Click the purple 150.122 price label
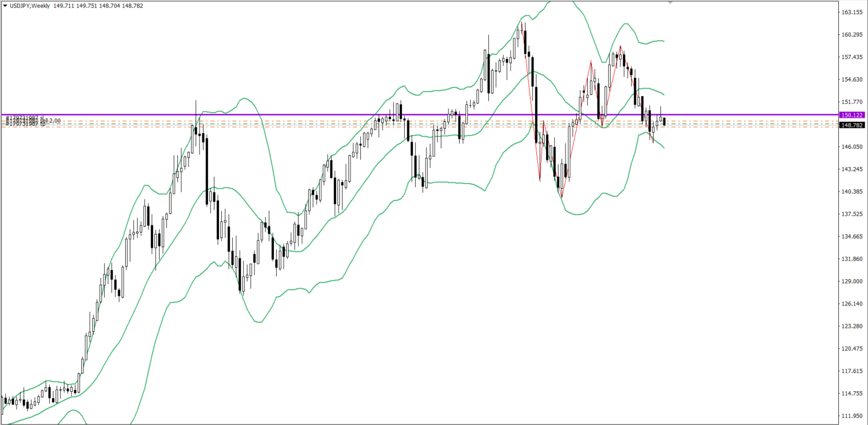The image size is (868, 425). (851, 115)
